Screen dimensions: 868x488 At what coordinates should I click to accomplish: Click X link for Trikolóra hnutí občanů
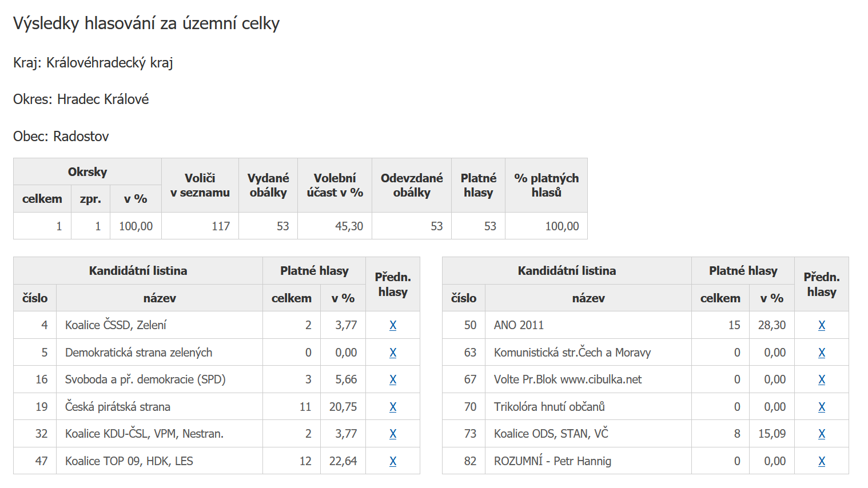pyautogui.click(x=822, y=407)
